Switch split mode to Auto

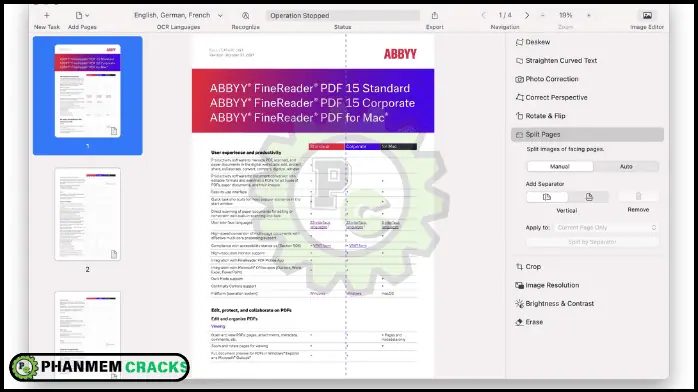pos(626,166)
